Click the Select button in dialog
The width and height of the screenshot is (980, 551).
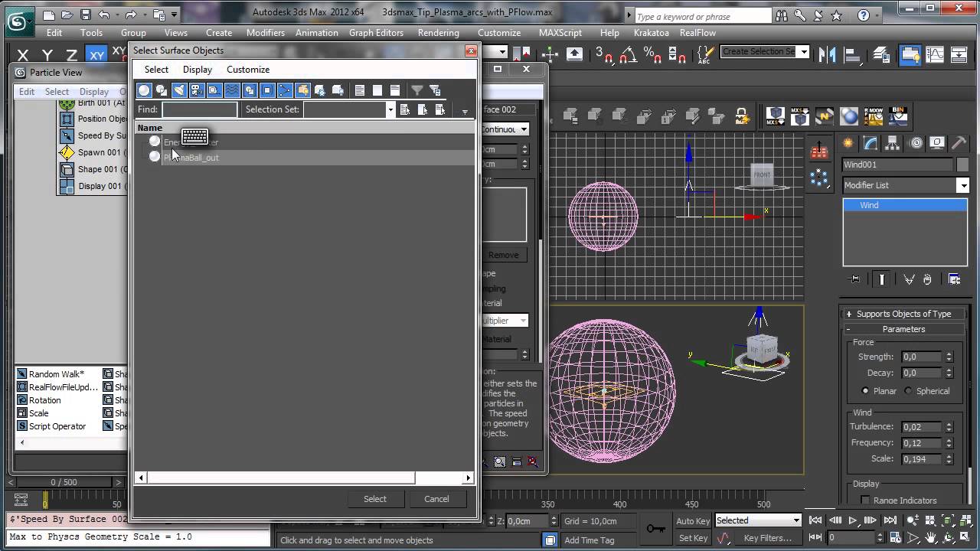pos(375,499)
